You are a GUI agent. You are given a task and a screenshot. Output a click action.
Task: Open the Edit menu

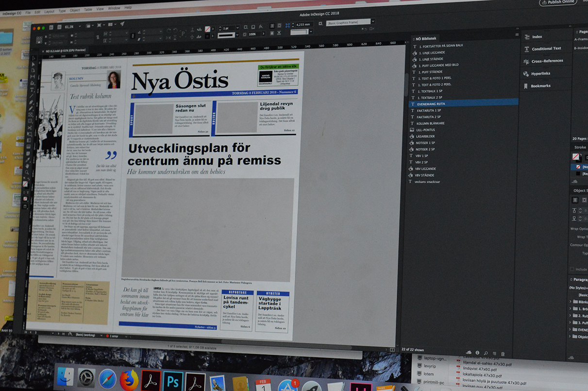[x=37, y=12]
